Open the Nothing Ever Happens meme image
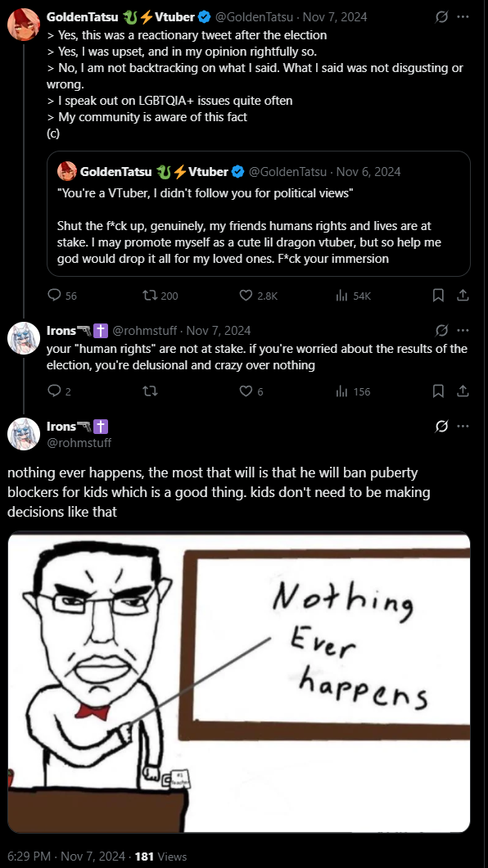The image size is (488, 868). [x=239, y=682]
